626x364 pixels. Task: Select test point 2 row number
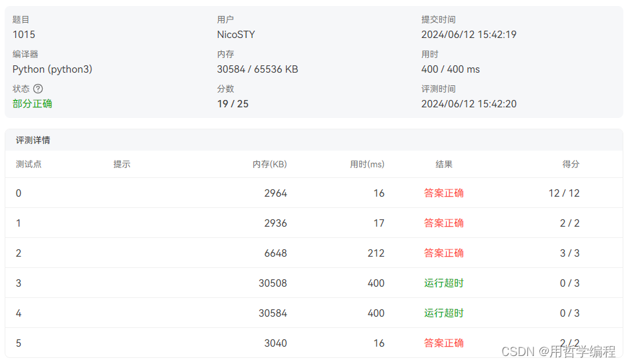coord(19,253)
